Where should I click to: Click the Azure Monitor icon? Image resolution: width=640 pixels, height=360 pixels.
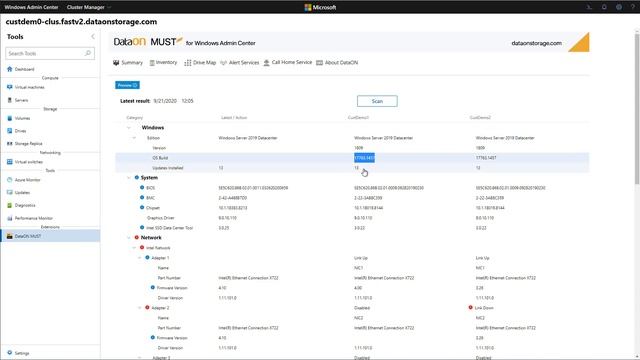point(10,180)
